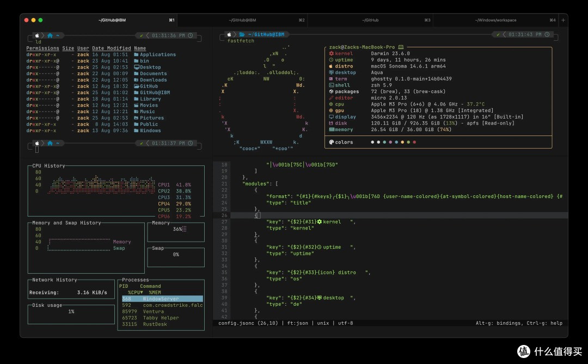Click "type": "kernel" line in editor
Image resolution: width=588 pixels, height=364 pixels.
(x=290, y=229)
